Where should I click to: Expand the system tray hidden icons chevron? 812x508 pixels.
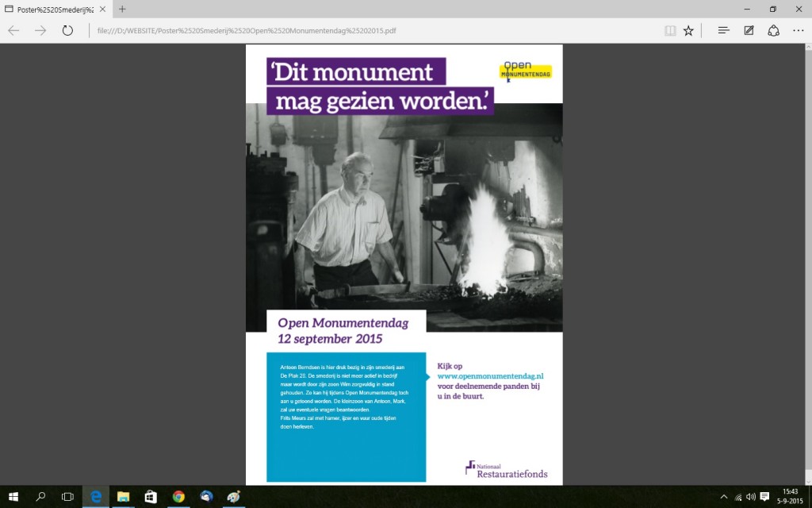(x=724, y=497)
